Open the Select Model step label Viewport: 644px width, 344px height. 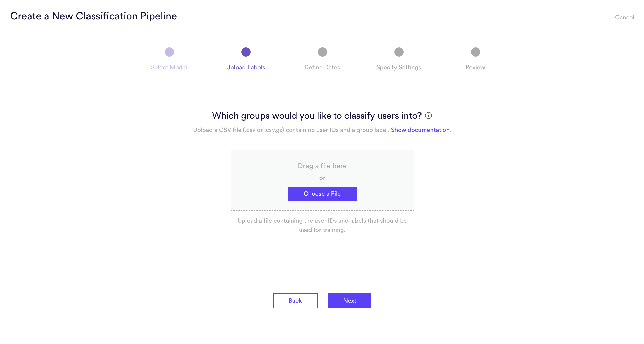(169, 67)
